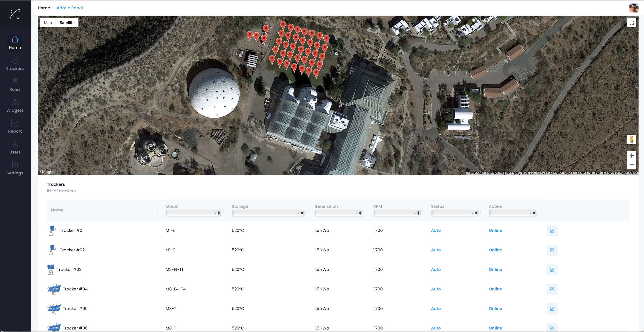
Task: Open the Users sidebar icon
Action: [x=15, y=144]
